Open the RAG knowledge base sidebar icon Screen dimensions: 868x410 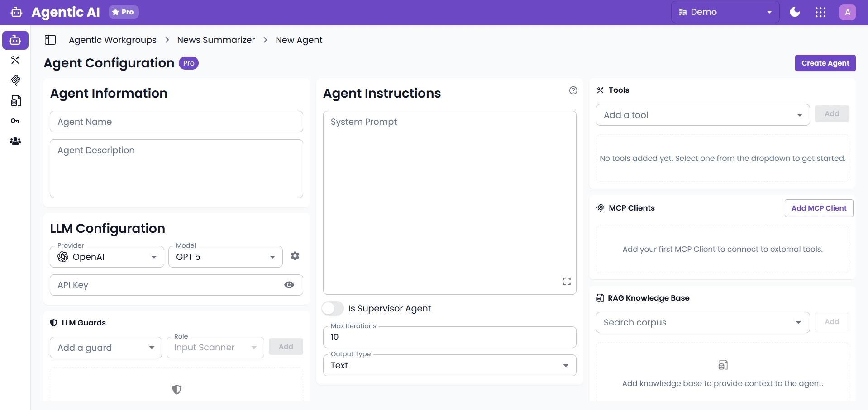[15, 101]
